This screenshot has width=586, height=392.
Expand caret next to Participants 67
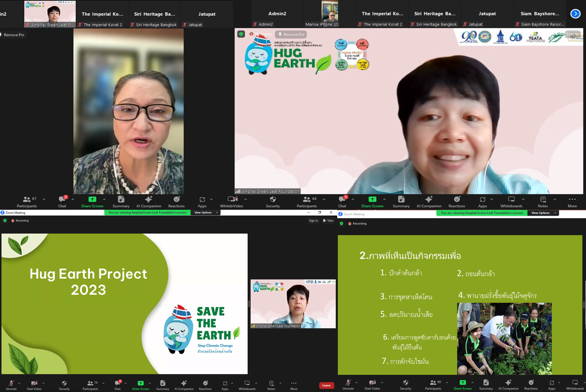click(44, 199)
